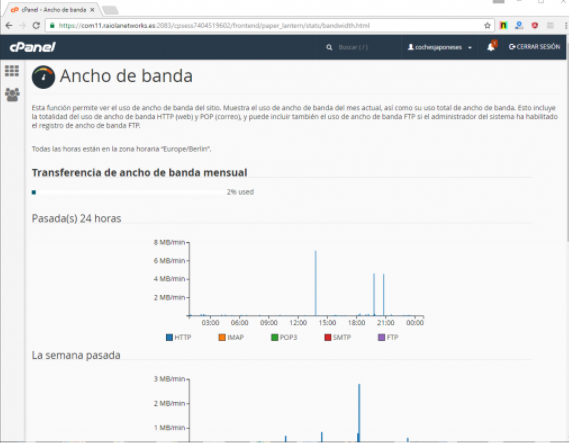The width and height of the screenshot is (569, 443).
Task: Expand the cochesjaponeses user dropdown menu
Action: [x=439, y=47]
